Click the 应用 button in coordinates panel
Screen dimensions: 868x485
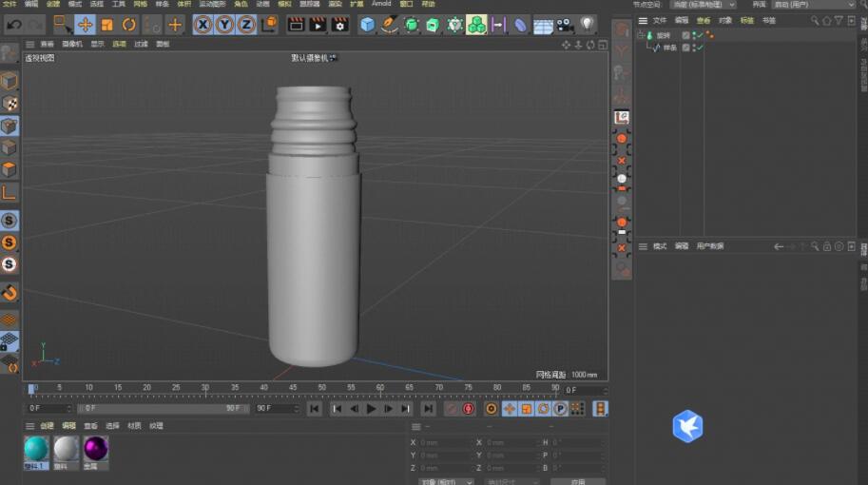576,481
